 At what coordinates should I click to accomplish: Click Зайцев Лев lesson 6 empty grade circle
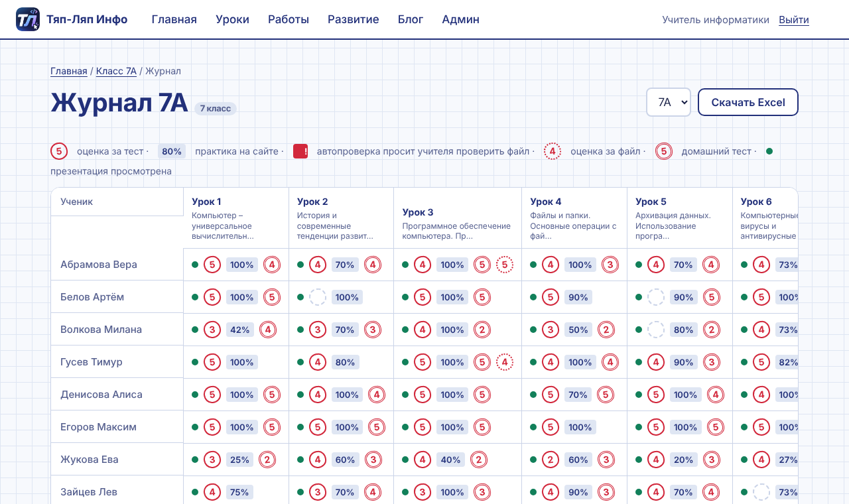pyautogui.click(x=761, y=492)
